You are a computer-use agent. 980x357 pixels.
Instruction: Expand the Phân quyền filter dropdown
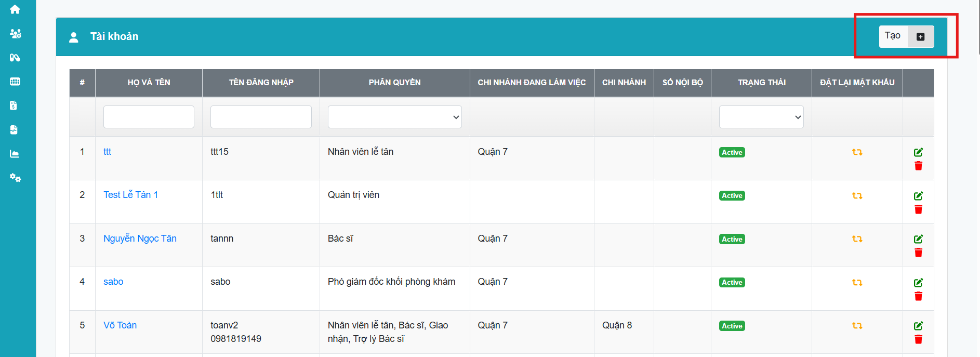click(x=394, y=117)
